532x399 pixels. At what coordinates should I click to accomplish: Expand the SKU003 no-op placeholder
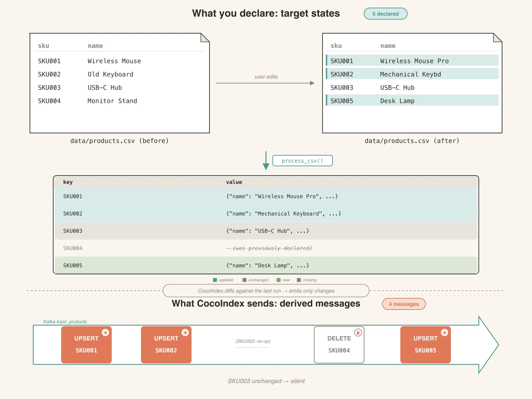click(x=253, y=341)
